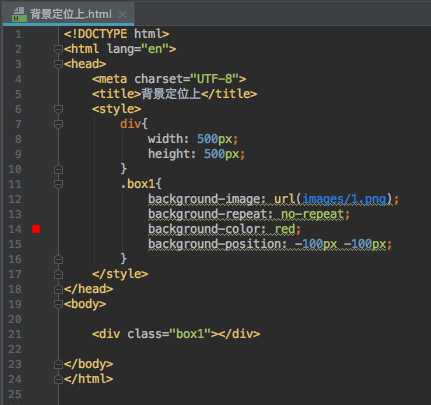Click the title text 背景定位上 on line 5
The image size is (431, 405).
(171, 94)
